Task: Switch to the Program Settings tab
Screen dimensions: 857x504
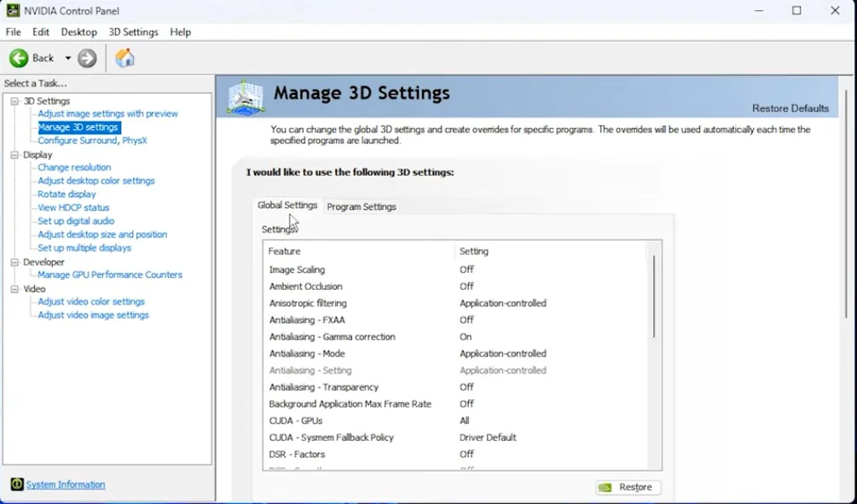Action: (362, 206)
